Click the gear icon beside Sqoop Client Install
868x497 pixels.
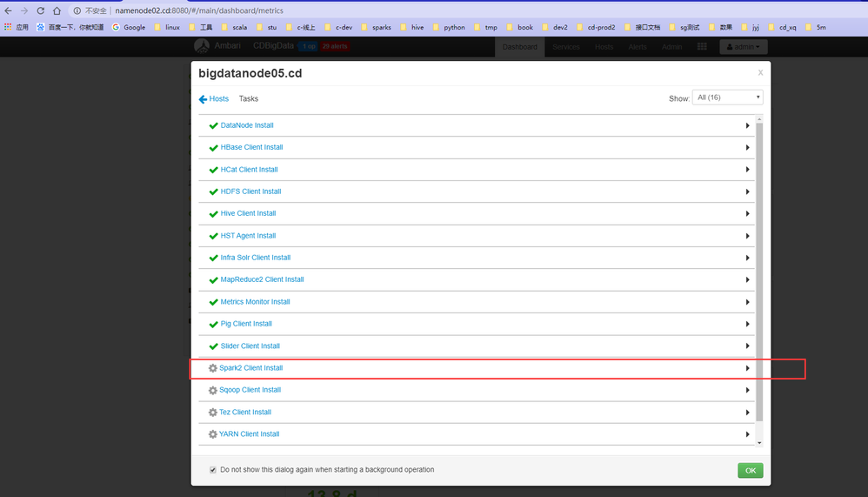212,390
